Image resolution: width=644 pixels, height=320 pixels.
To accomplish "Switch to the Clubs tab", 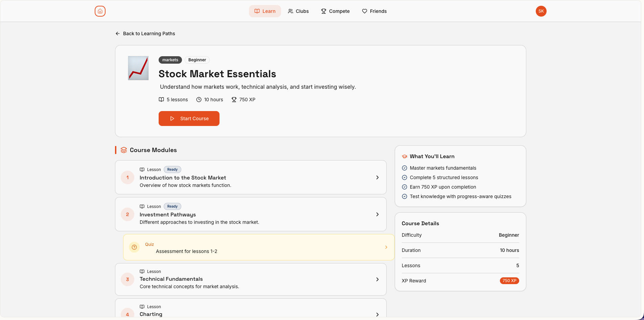I will pyautogui.click(x=298, y=11).
